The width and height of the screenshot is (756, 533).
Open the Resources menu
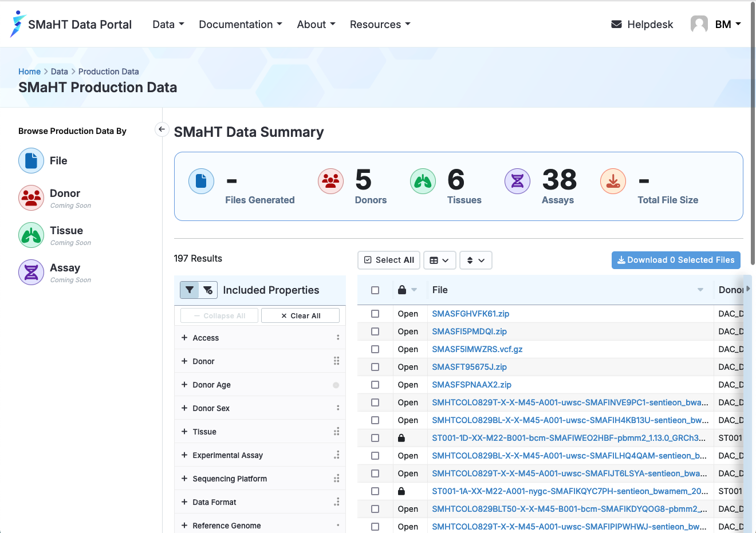[380, 24]
